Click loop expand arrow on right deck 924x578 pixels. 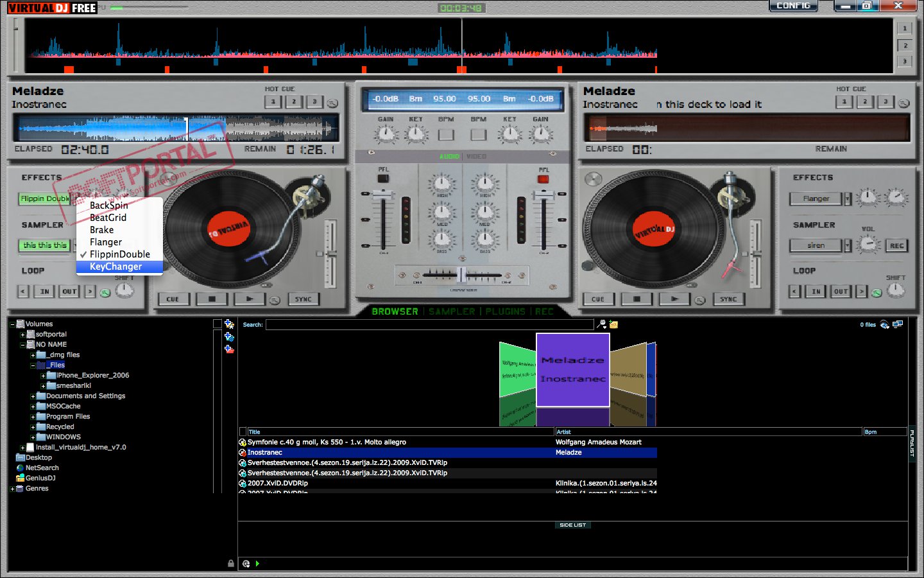(861, 292)
